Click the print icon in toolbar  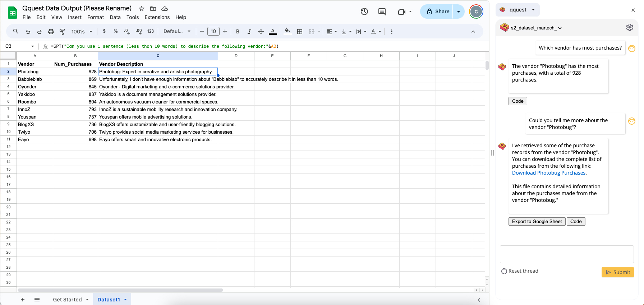[x=51, y=32]
